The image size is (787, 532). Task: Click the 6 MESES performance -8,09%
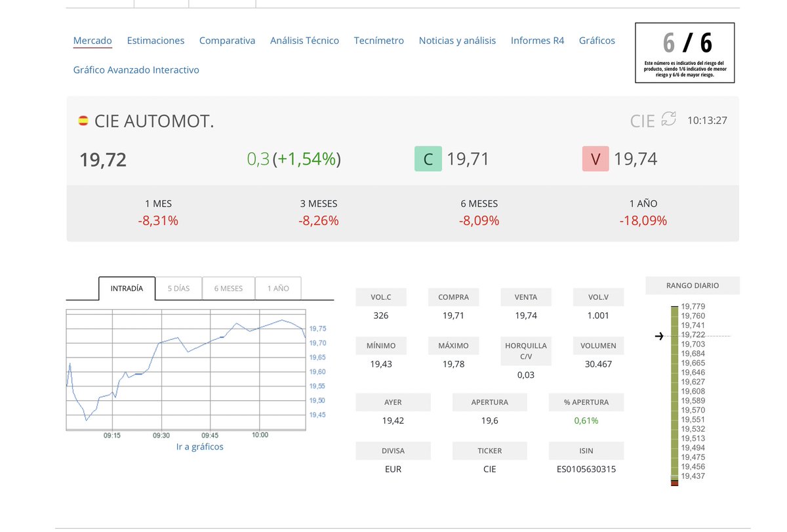click(x=479, y=221)
